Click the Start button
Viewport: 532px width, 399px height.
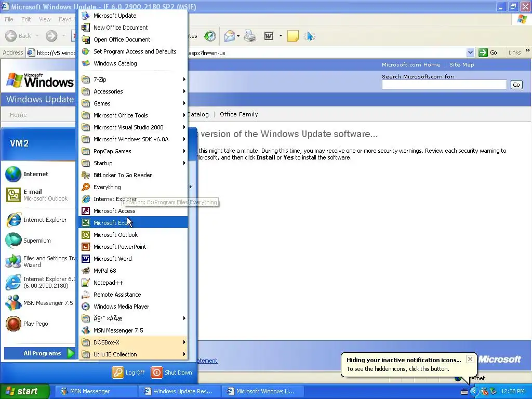(x=24, y=391)
